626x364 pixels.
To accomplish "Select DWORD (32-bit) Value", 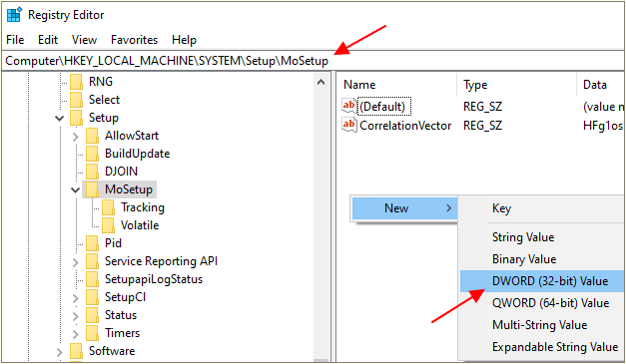I will pos(541,281).
